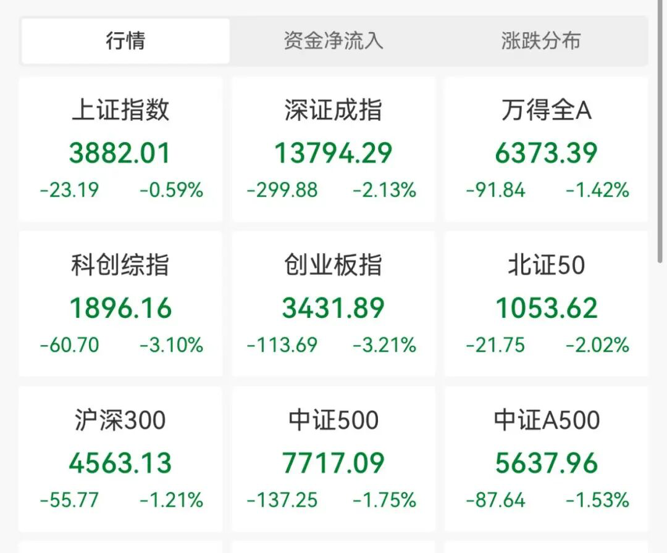Open the 中证500 index card
This screenshot has height=553, width=667.
click(x=334, y=459)
